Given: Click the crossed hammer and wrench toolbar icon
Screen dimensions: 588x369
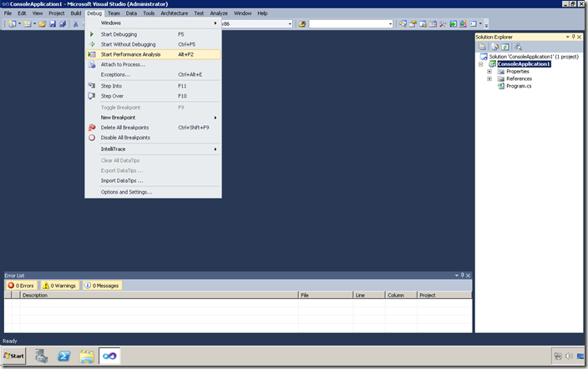Looking at the screenshot, I should [x=443, y=23].
